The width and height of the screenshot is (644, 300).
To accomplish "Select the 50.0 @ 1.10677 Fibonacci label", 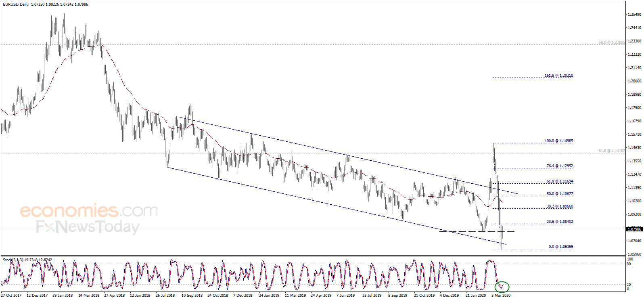I will [560, 194].
